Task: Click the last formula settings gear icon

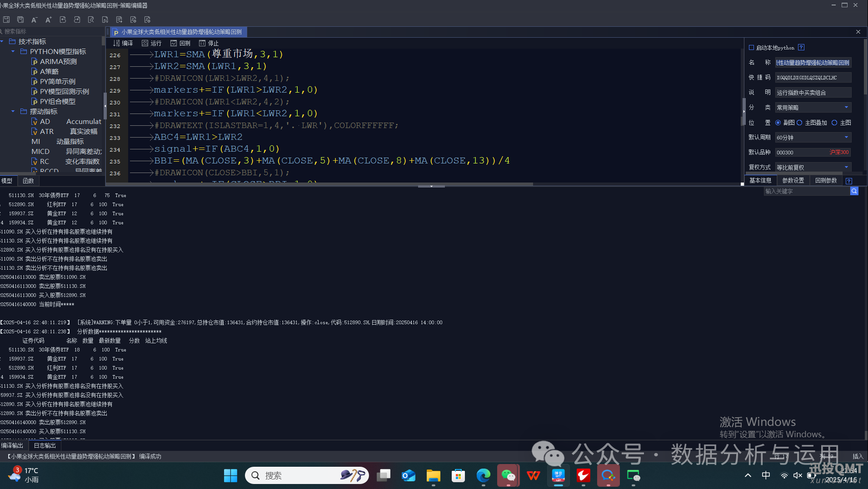Action: 147,20
